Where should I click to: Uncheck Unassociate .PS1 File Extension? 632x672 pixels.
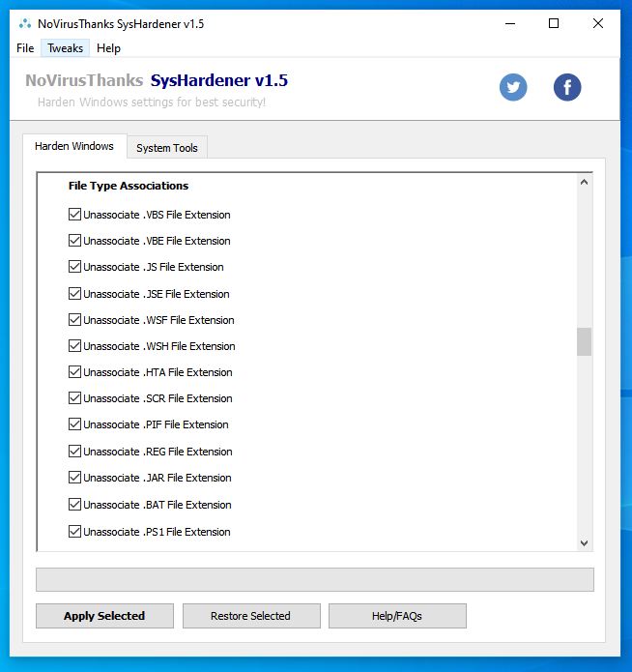(74, 532)
